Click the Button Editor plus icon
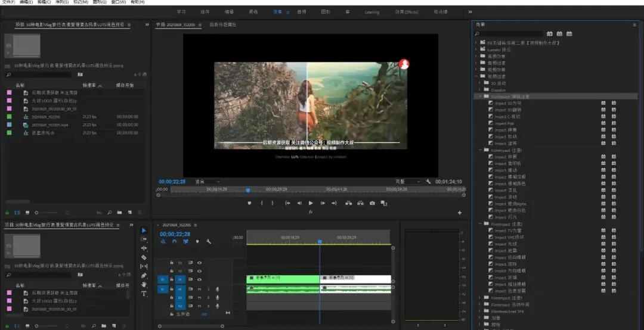 (x=459, y=213)
